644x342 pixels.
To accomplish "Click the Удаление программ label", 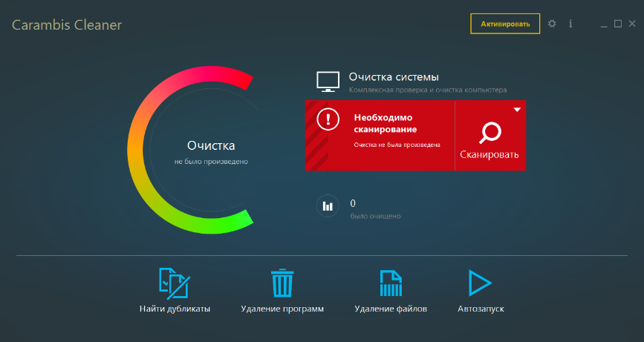I will click(282, 309).
